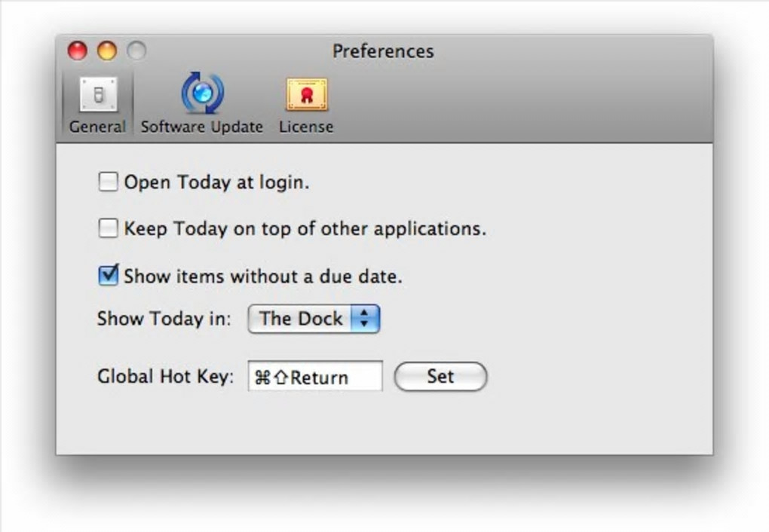This screenshot has height=532, width=769.
Task: Click the General switch icon
Action: [x=99, y=94]
